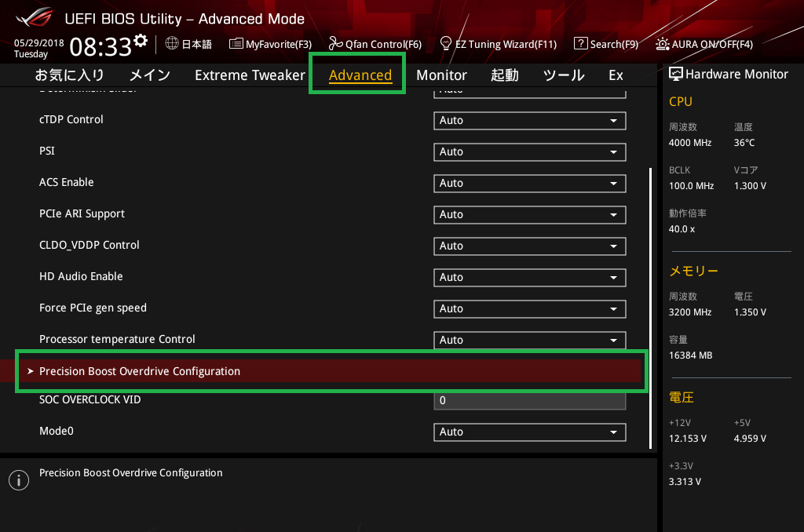804x532 pixels.
Task: Switch to the ツール tab
Action: click(x=564, y=75)
